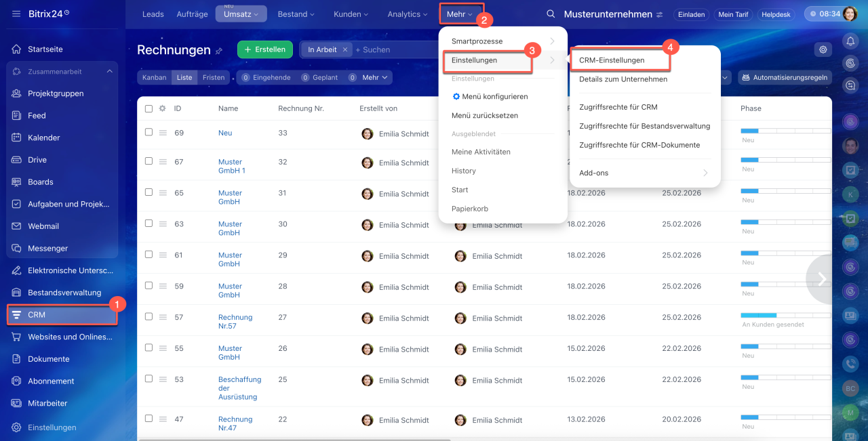Image resolution: width=868 pixels, height=441 pixels.
Task: Pin the Rechnungen page with the pin icon
Action: coord(219,51)
